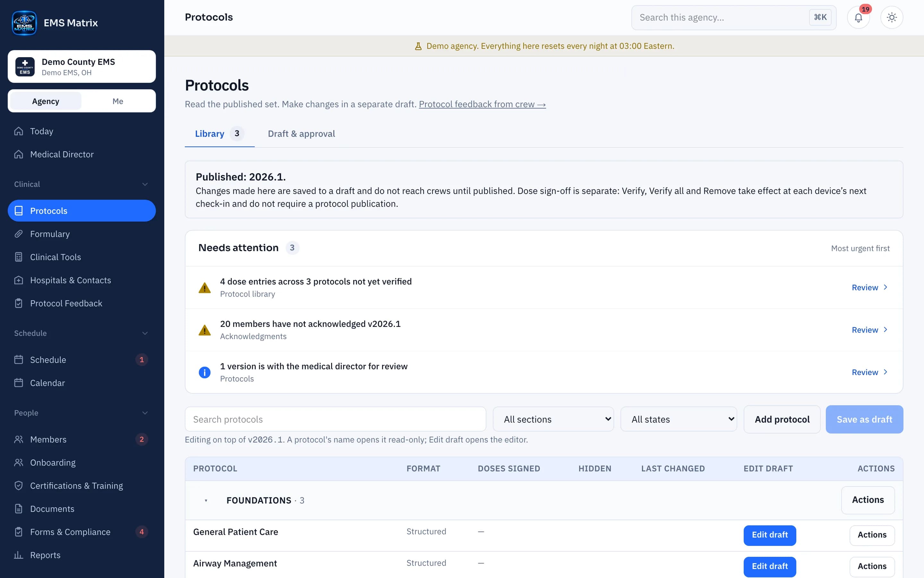Viewport: 924px width, 578px height.
Task: Collapse the People sidebar section
Action: [145, 413]
